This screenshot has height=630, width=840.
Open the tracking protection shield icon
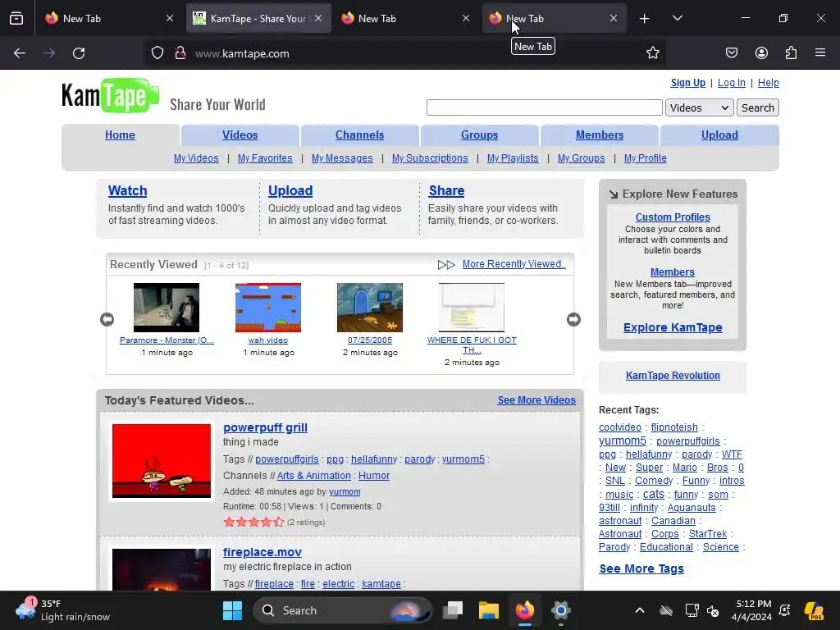[x=157, y=53]
